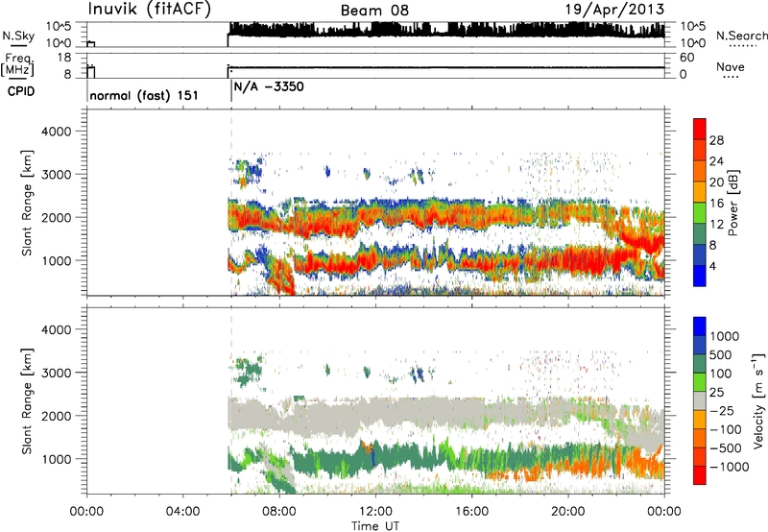This screenshot has width=768, height=532.
Task: Click the power scale value '4'
Action: click(x=712, y=266)
